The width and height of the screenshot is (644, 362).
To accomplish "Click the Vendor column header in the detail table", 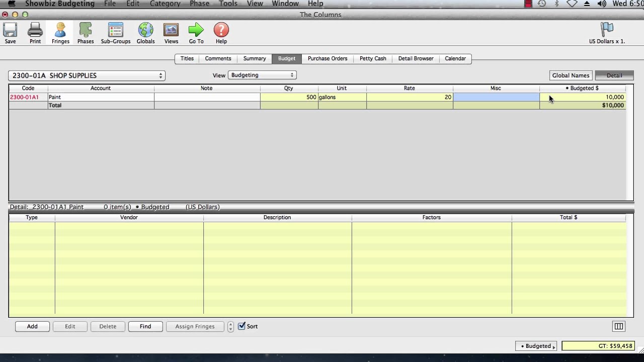I will [x=129, y=217].
